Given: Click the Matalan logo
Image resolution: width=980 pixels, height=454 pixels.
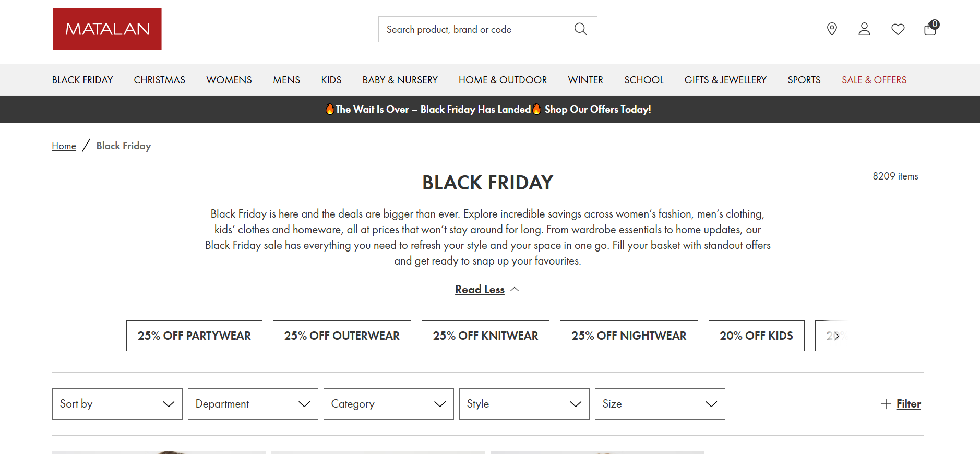Looking at the screenshot, I should [x=107, y=29].
